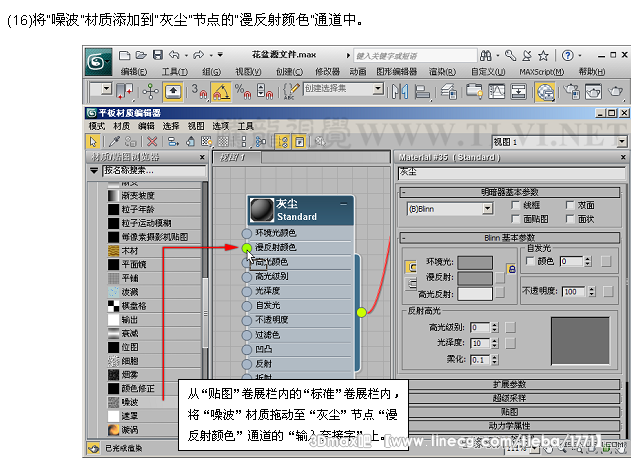Click the highlighted Material Editor icon

[x=545, y=92]
